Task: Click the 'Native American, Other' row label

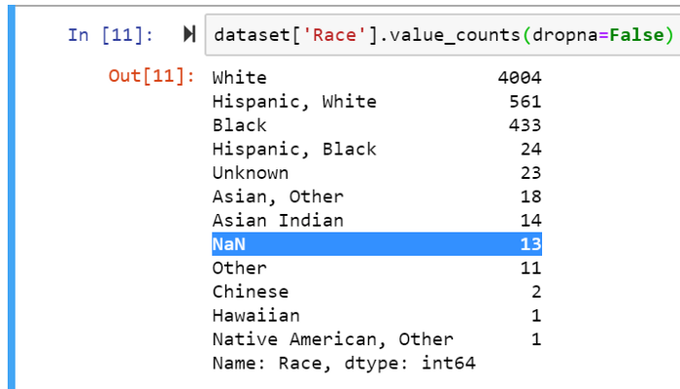Action: coord(333,340)
